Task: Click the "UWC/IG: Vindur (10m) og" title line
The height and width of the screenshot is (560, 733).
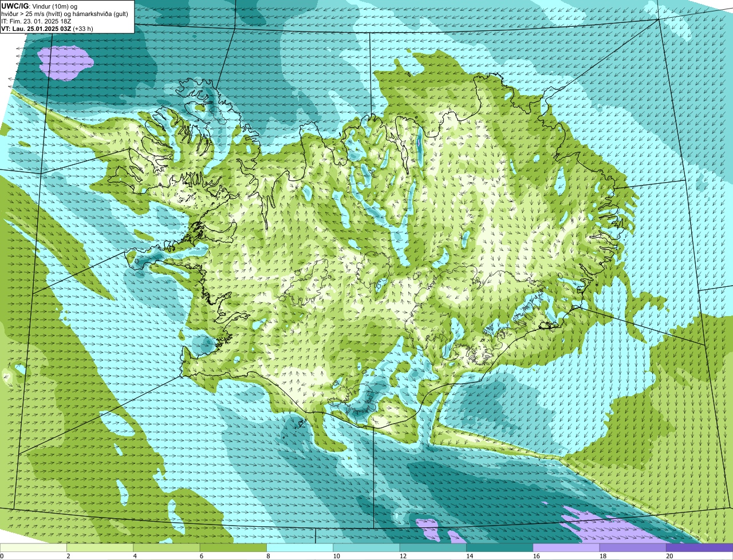Action: pos(40,6)
